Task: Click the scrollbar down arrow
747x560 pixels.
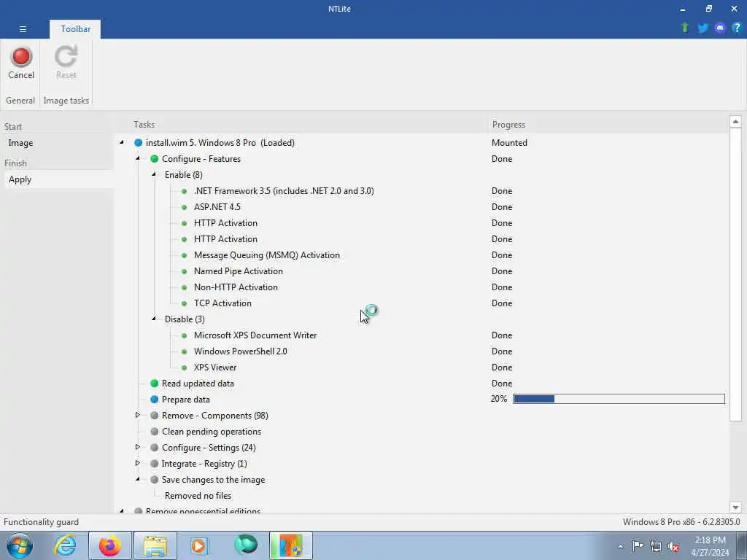Action: 735,507
